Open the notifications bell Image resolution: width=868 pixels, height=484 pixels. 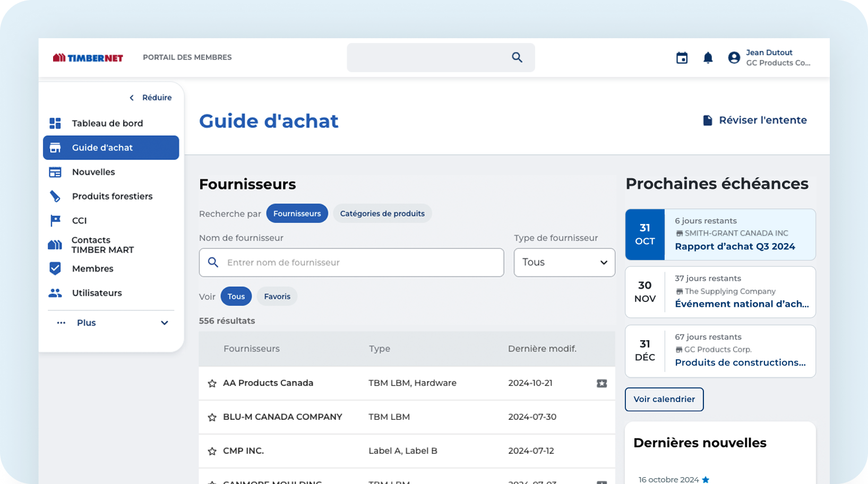[x=708, y=58]
